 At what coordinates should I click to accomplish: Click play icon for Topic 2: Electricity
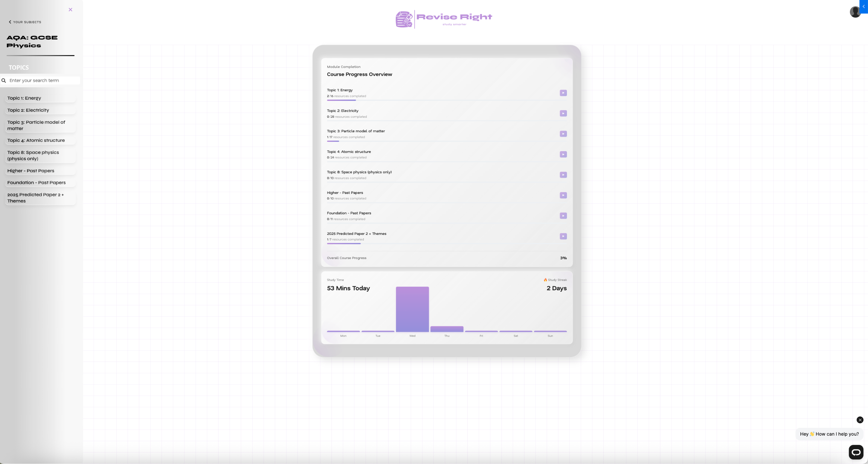click(x=563, y=114)
